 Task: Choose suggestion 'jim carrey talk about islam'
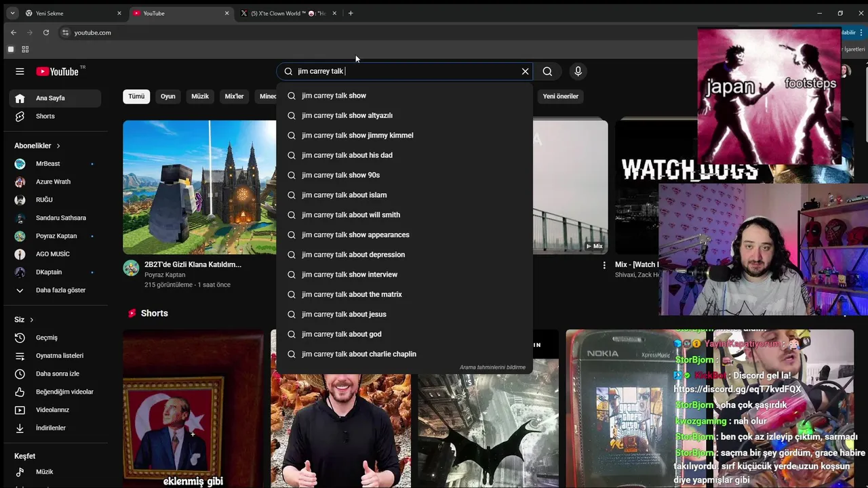point(404,195)
